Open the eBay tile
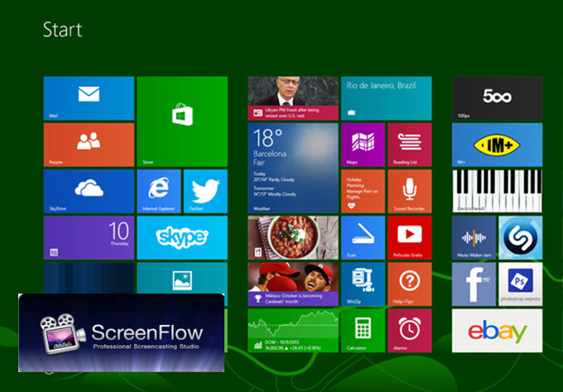563x392 pixels. coord(498,331)
